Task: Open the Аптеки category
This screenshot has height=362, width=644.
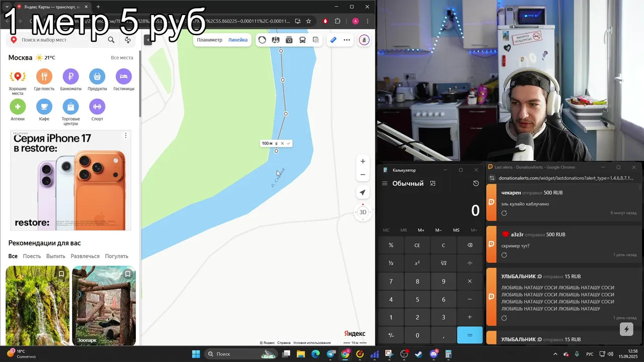Action: [x=18, y=110]
